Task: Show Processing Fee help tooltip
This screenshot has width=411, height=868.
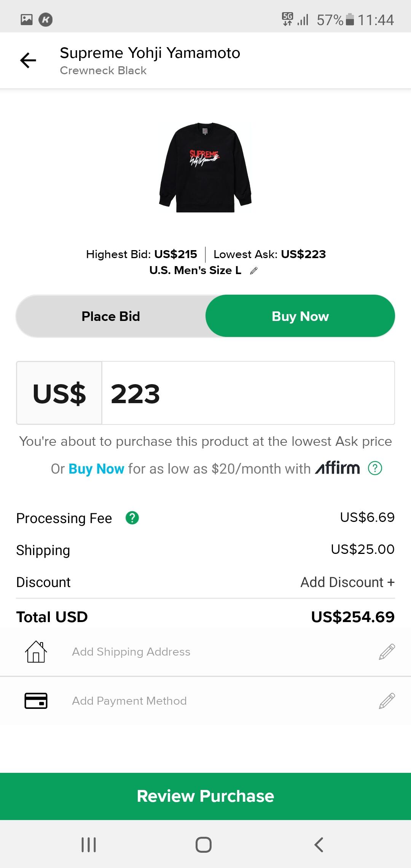Action: pyautogui.click(x=132, y=518)
